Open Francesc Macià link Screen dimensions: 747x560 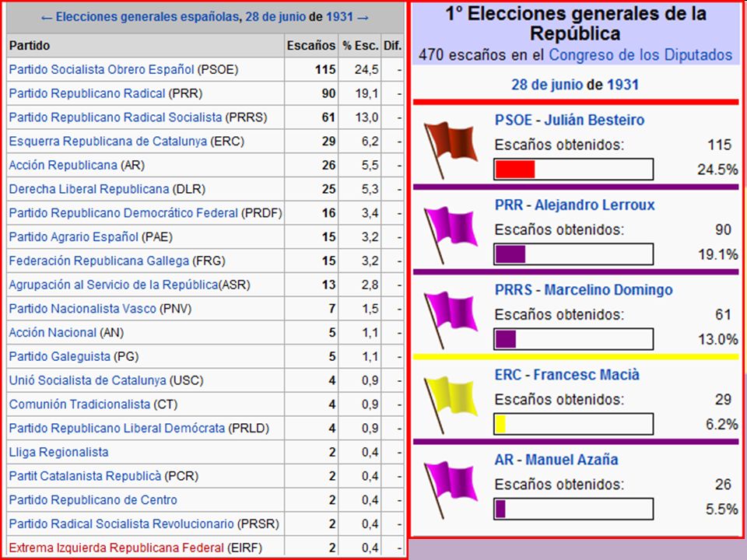pyautogui.click(x=587, y=375)
